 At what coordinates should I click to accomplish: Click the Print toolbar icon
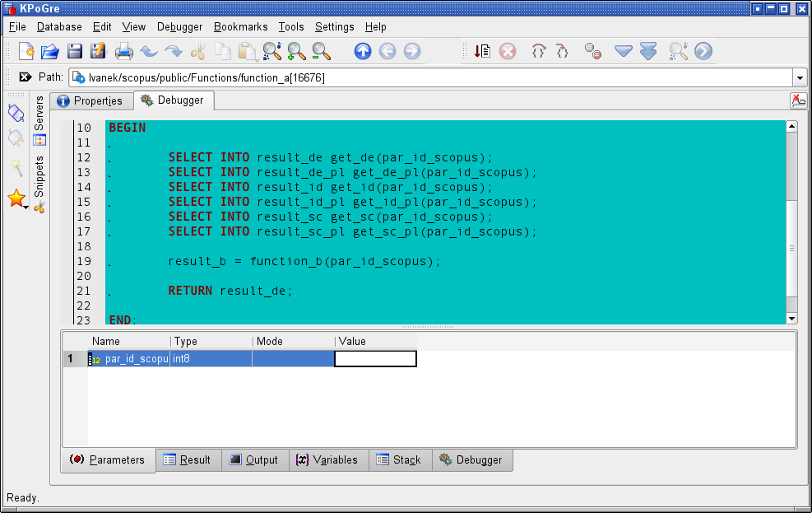(124, 51)
